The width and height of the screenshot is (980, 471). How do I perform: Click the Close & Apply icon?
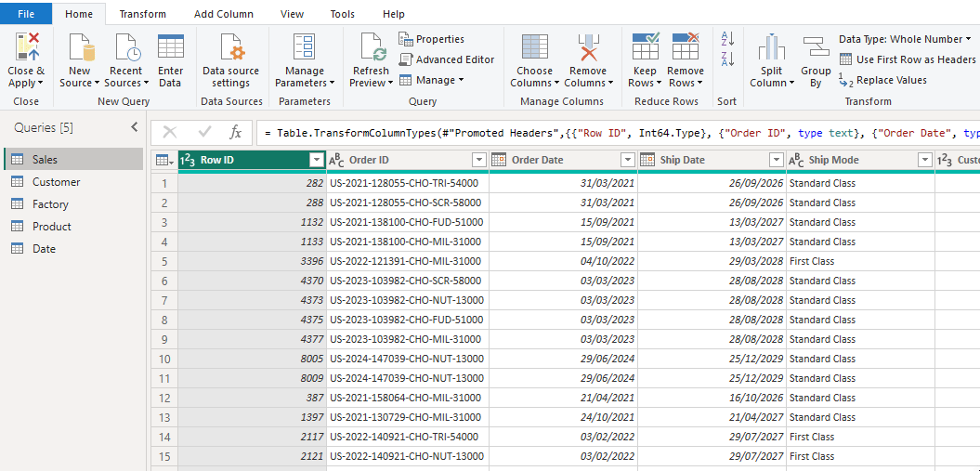pos(27,46)
